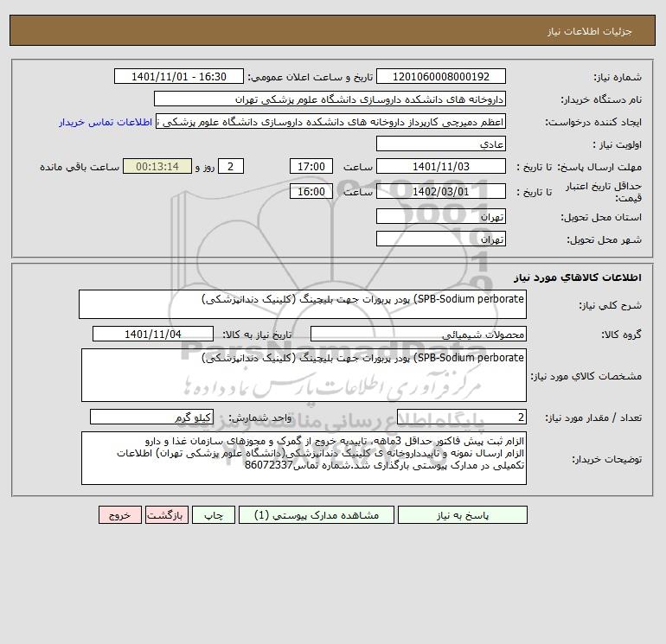Click the goods specification textbox مشخصات کالای مورد نیاز
The width and height of the screenshot is (666, 644).
[x=304, y=375]
